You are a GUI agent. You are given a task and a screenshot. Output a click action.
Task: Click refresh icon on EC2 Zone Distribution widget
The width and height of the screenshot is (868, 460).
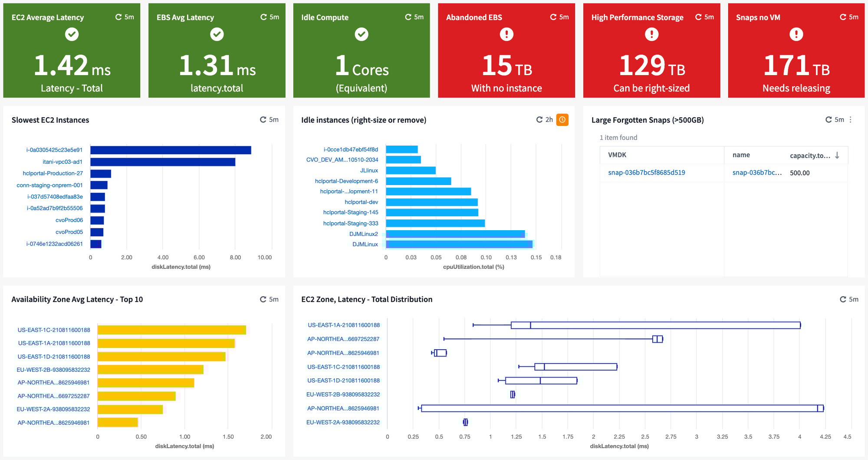click(843, 299)
